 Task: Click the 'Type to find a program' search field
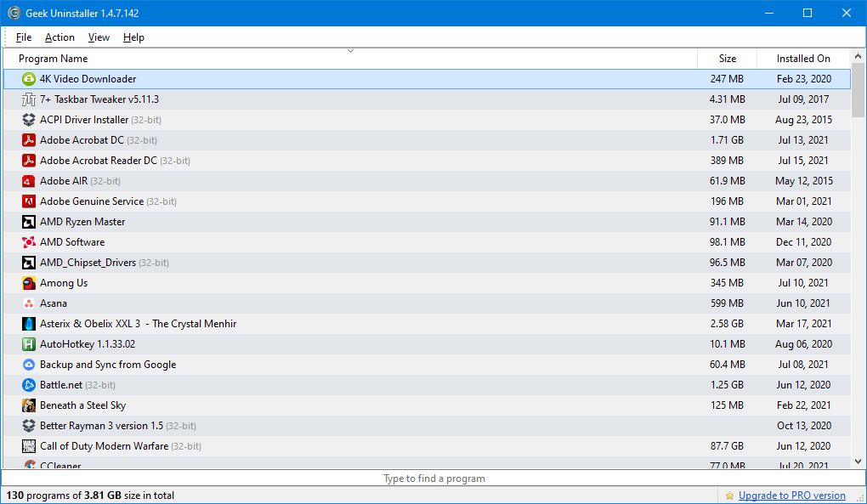pos(433,479)
